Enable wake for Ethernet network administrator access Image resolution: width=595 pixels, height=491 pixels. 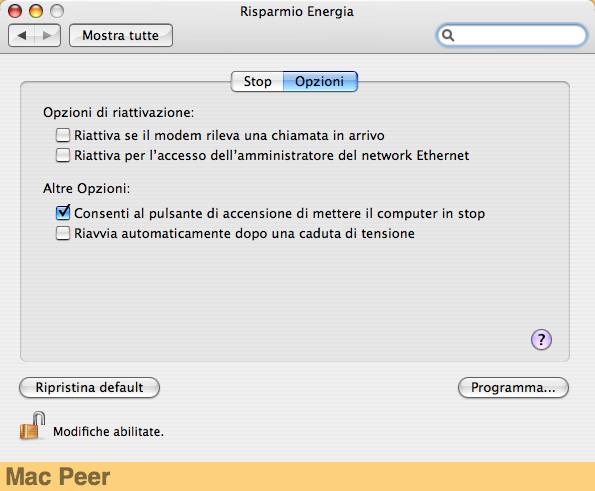coord(63,155)
